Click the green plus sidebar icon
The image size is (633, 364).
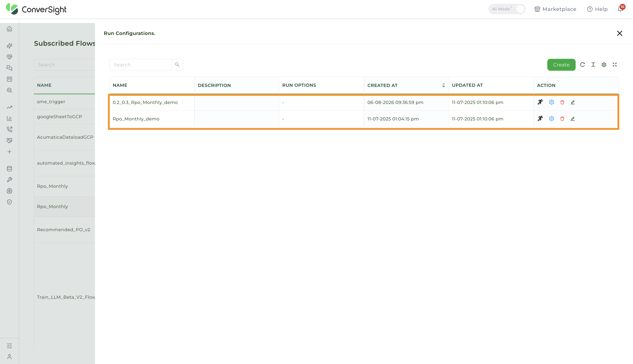[9, 152]
